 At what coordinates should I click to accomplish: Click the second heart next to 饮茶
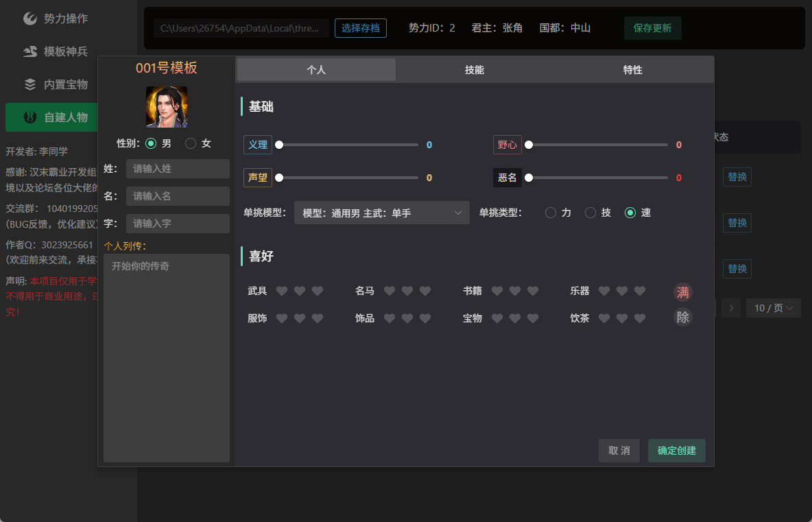(622, 318)
